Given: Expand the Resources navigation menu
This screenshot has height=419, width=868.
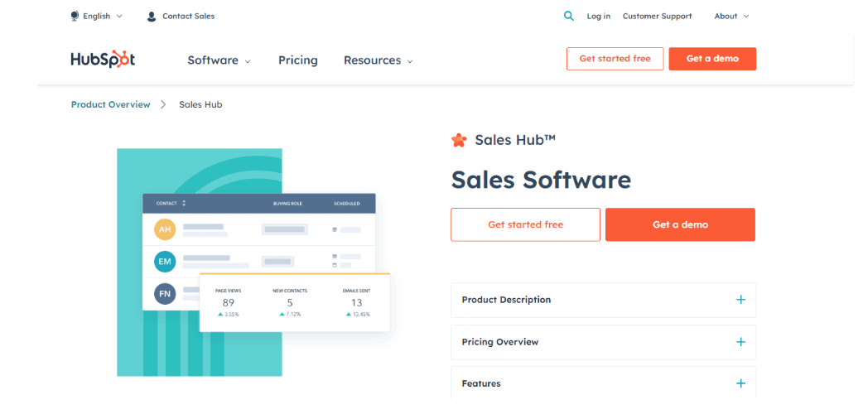Looking at the screenshot, I should click(379, 60).
